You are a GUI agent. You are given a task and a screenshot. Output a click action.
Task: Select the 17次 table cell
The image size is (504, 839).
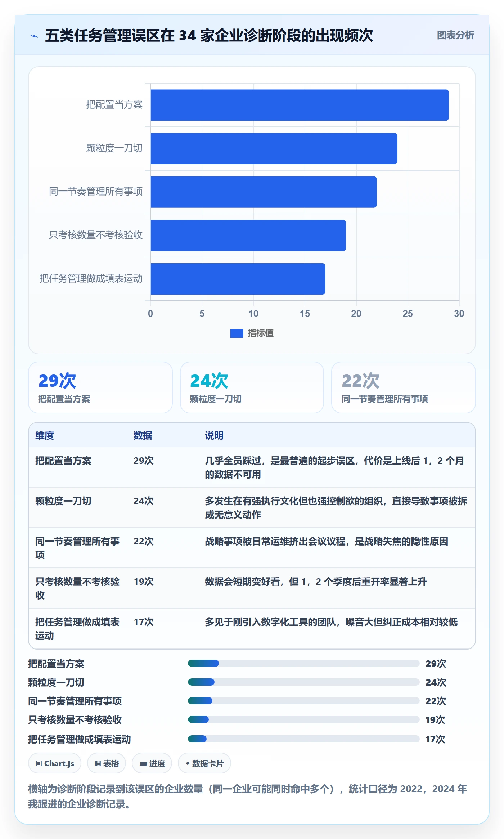tap(144, 622)
